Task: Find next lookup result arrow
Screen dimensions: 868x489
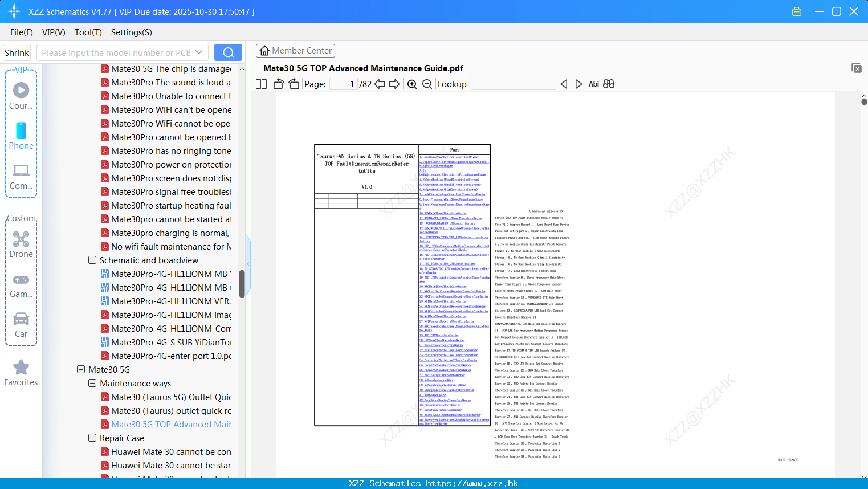Action: 578,84
